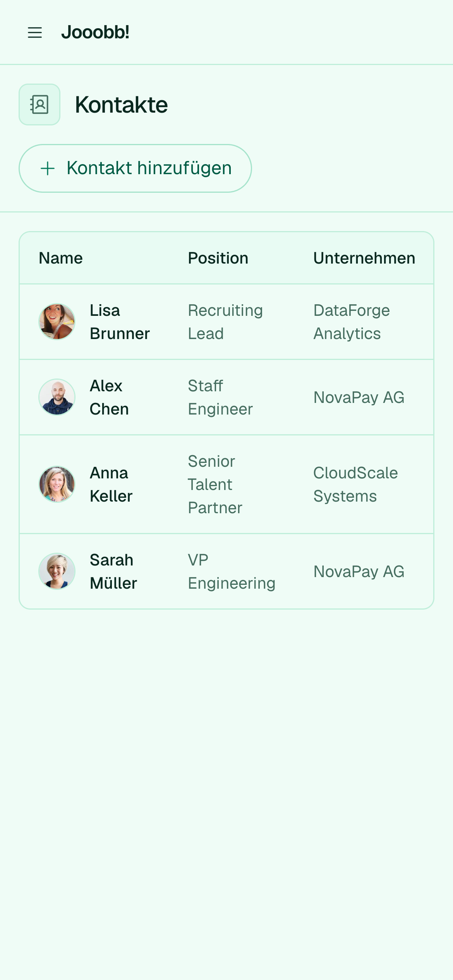The width and height of the screenshot is (453, 980).
Task: Open Anna Keller's avatar photo
Action: click(57, 484)
